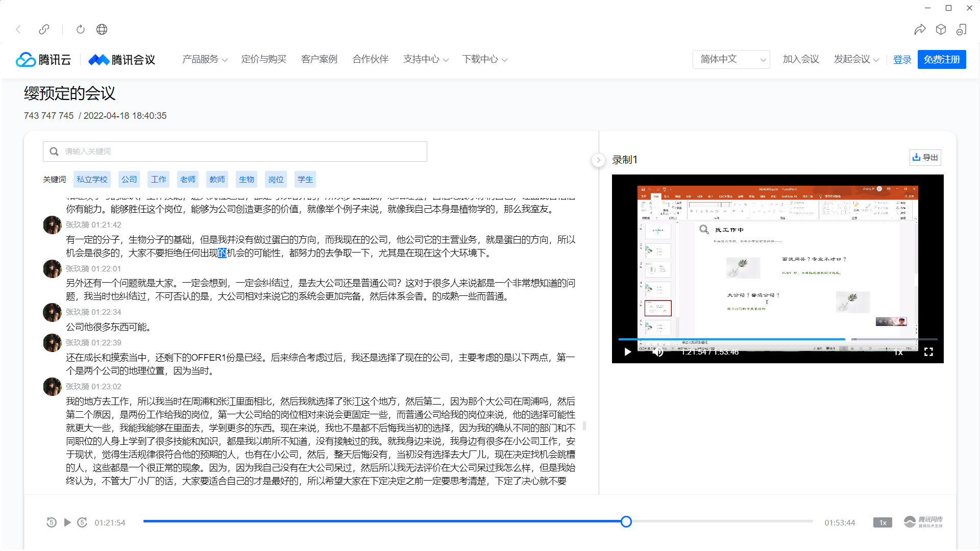Screen dimensions: 980x551
Task: Click the bottom audio progress slider handle
Action: coord(626,521)
